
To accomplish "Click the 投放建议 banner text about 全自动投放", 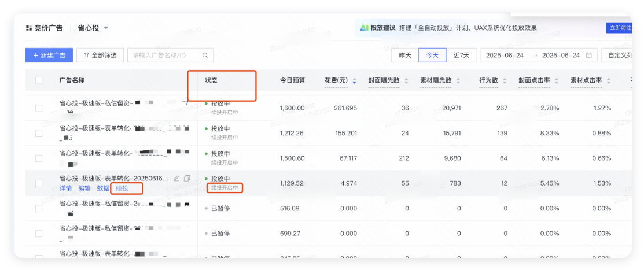I will point(468,28).
